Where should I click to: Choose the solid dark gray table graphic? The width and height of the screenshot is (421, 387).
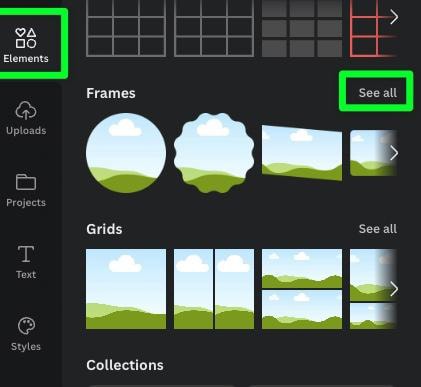tap(302, 28)
